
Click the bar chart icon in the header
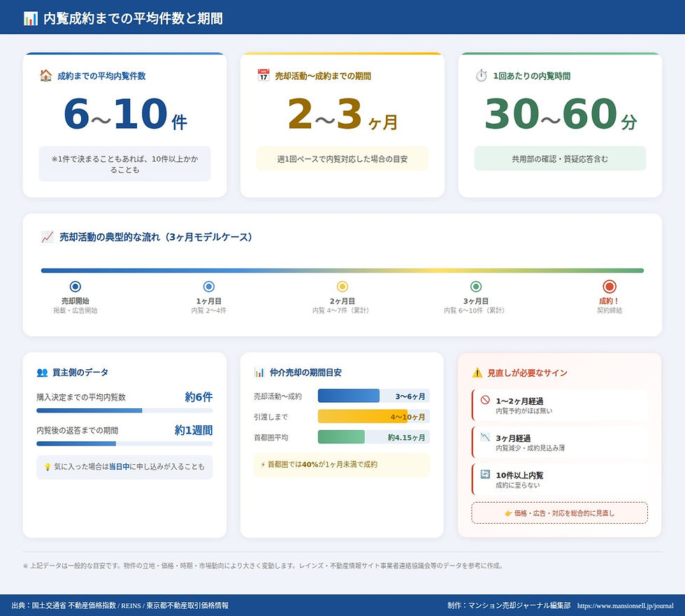(31, 18)
